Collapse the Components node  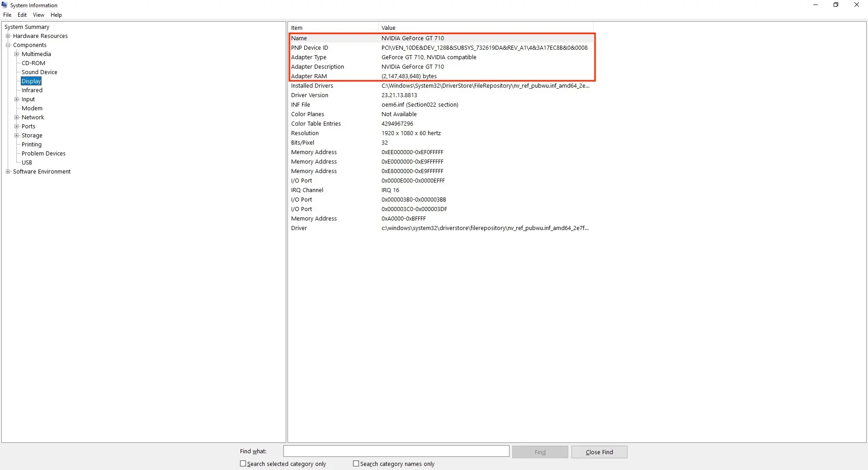[8, 45]
